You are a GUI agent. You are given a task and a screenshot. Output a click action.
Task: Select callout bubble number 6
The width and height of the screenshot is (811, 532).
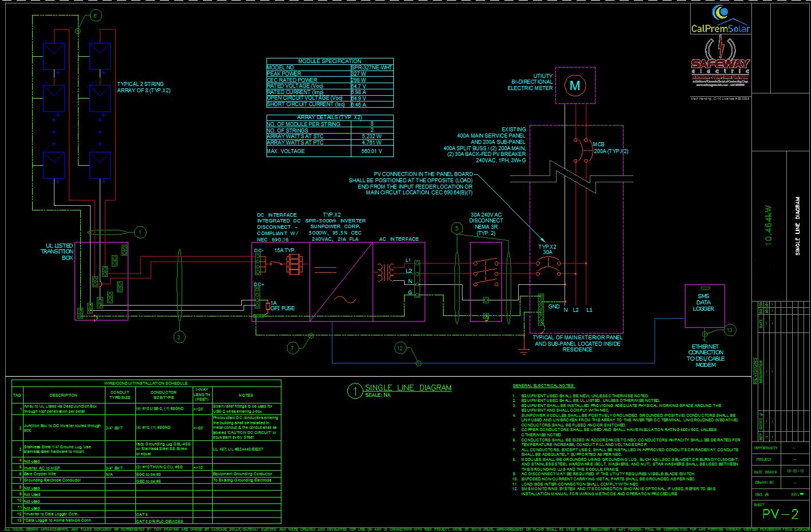95,15
